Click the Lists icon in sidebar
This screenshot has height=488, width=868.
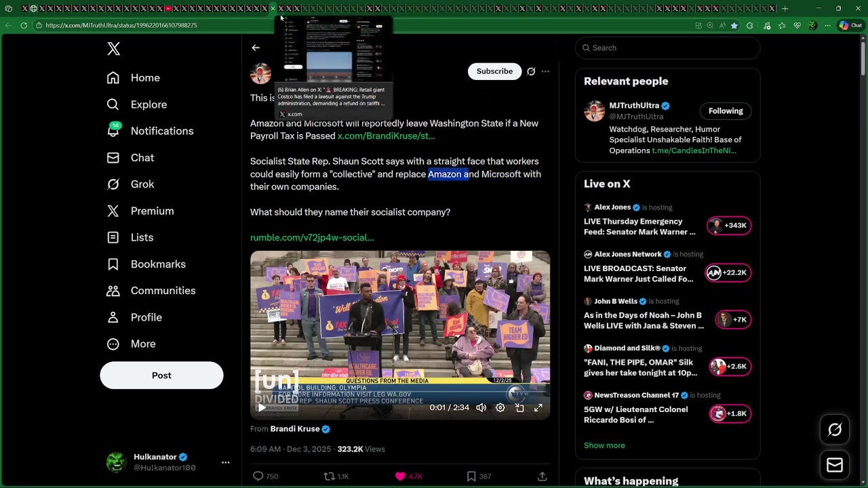(113, 237)
